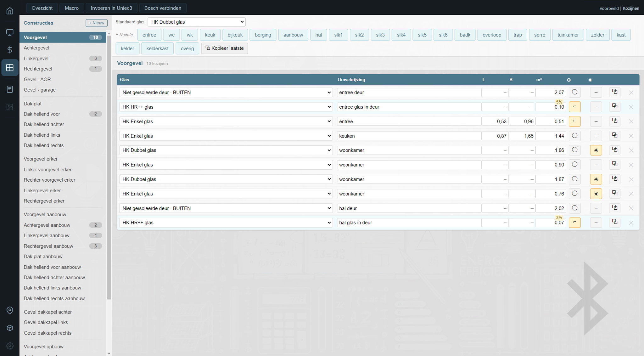Open the glass type dropdown for keuken row
644x356 pixels.
[x=226, y=136]
